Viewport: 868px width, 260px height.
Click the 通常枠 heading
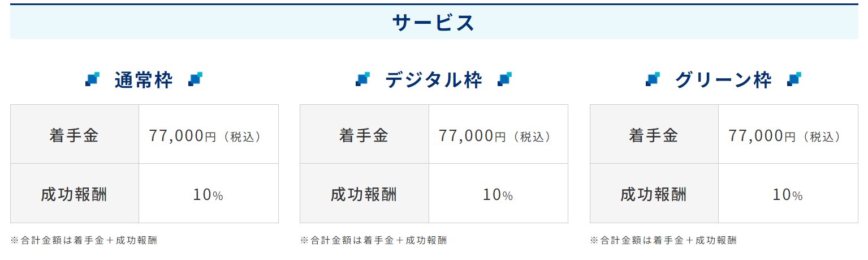click(x=144, y=80)
